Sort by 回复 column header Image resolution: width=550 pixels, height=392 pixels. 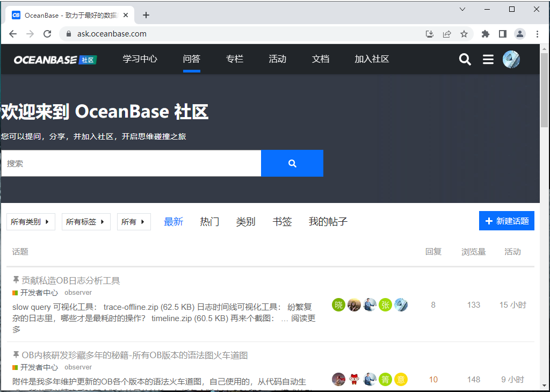[433, 252]
